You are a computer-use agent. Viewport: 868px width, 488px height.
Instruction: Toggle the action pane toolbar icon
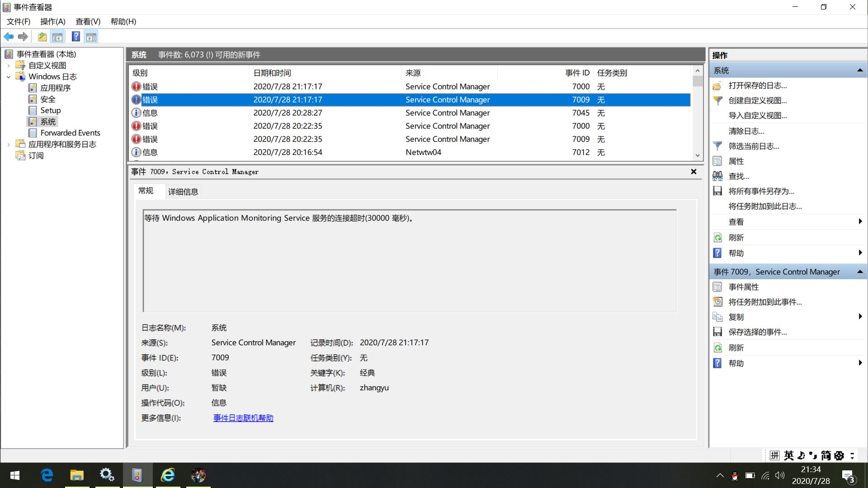[x=91, y=37]
